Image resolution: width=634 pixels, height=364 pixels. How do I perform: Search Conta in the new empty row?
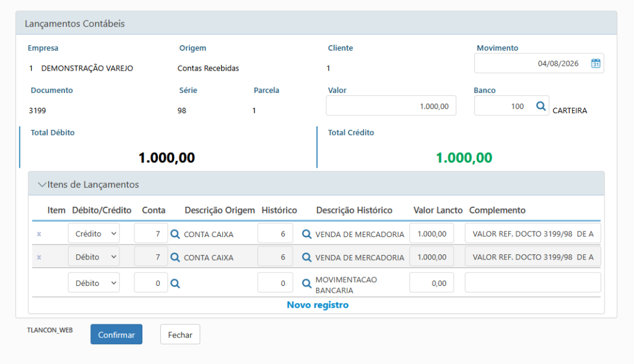[x=175, y=283]
